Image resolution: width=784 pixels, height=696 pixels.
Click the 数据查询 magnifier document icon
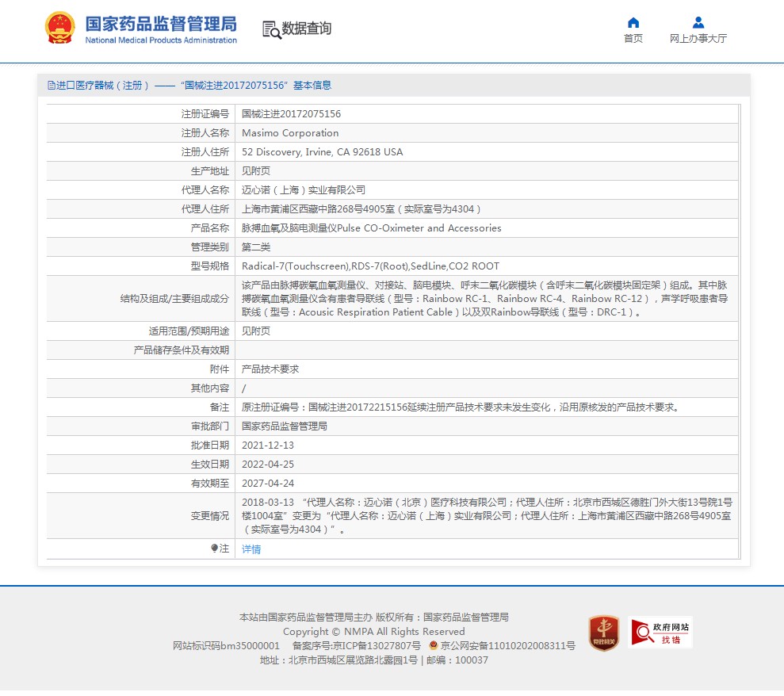(271, 29)
